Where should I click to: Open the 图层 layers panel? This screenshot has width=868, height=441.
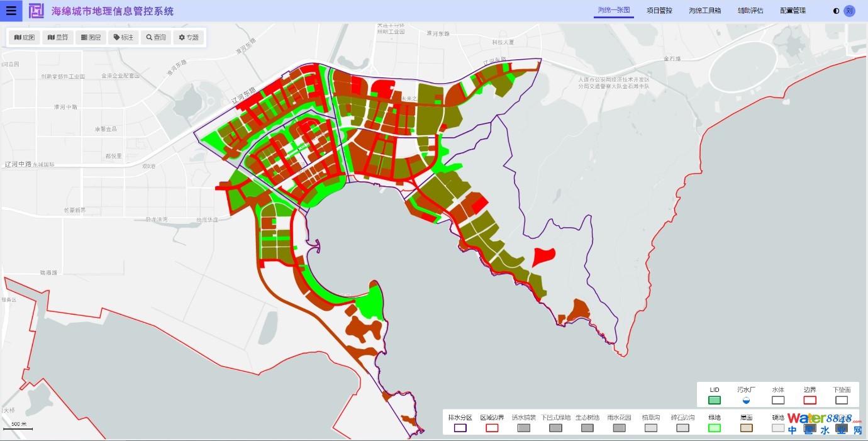[x=90, y=38]
